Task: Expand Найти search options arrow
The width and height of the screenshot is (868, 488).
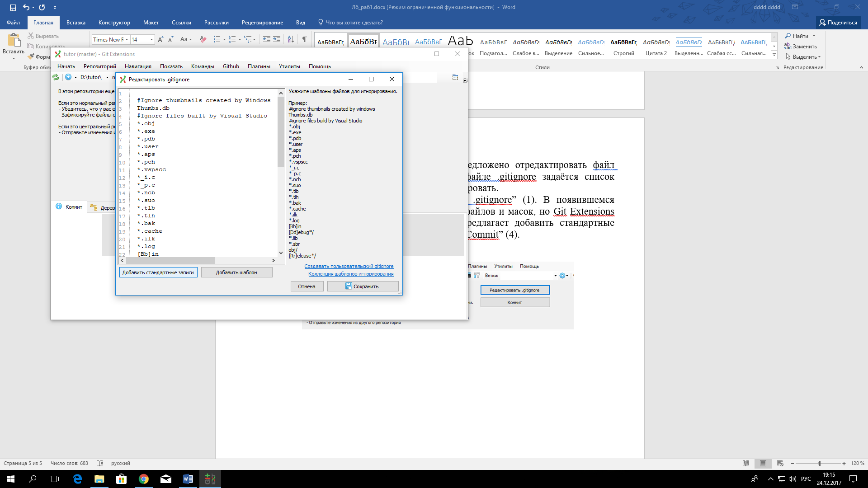Action: pos(814,36)
